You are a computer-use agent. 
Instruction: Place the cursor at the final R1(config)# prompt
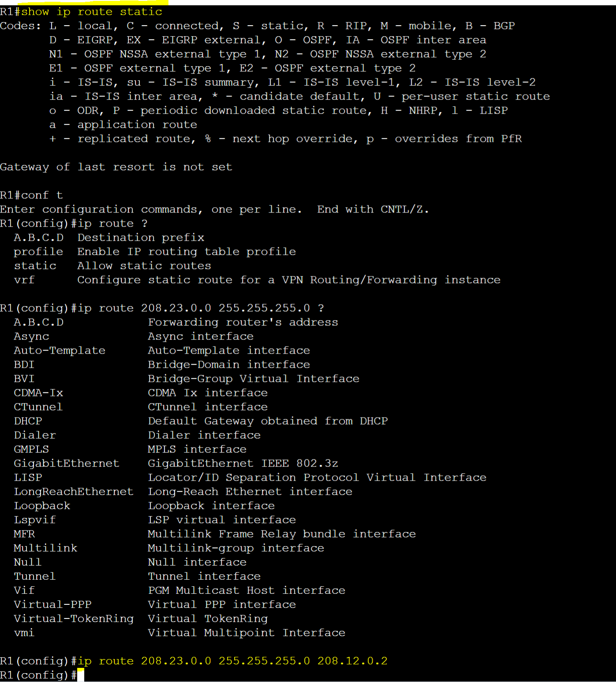tap(81, 675)
